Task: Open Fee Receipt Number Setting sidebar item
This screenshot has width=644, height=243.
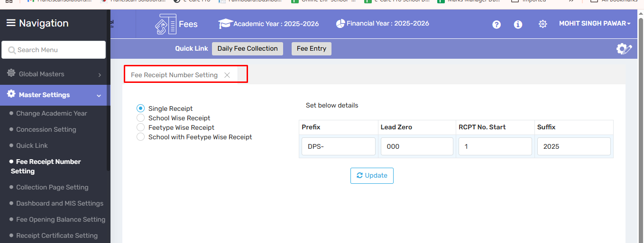Action: pyautogui.click(x=46, y=166)
